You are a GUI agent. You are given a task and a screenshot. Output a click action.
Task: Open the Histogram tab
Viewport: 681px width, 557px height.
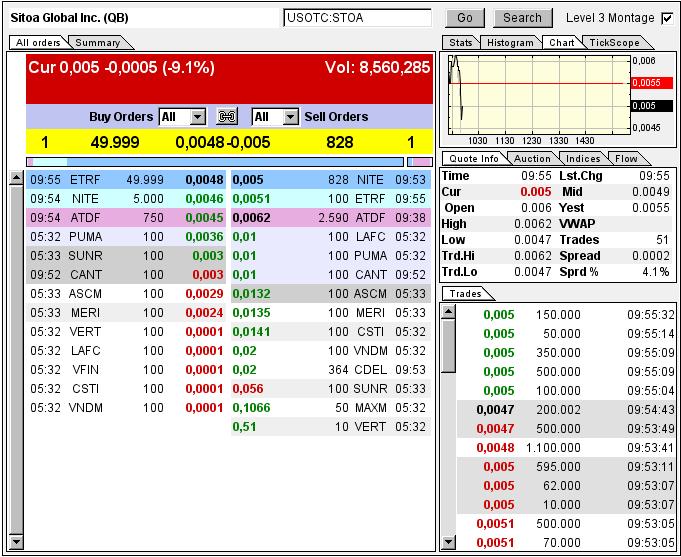pos(510,43)
